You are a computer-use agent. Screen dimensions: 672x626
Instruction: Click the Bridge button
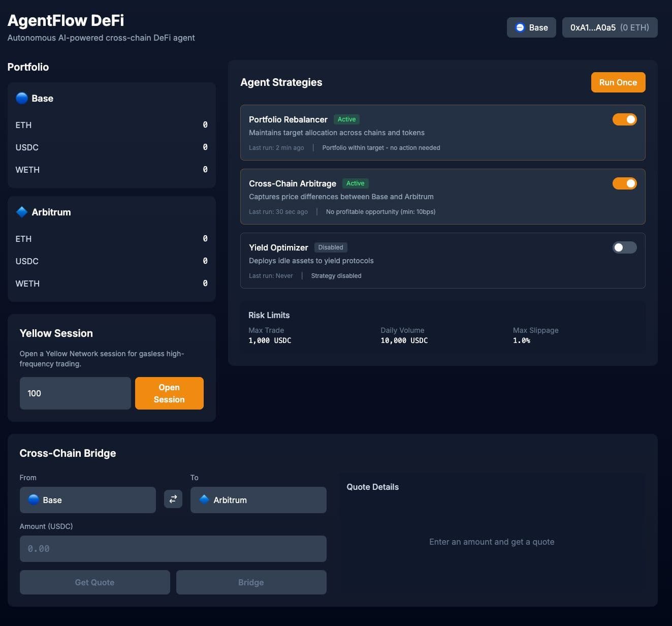pos(251,582)
